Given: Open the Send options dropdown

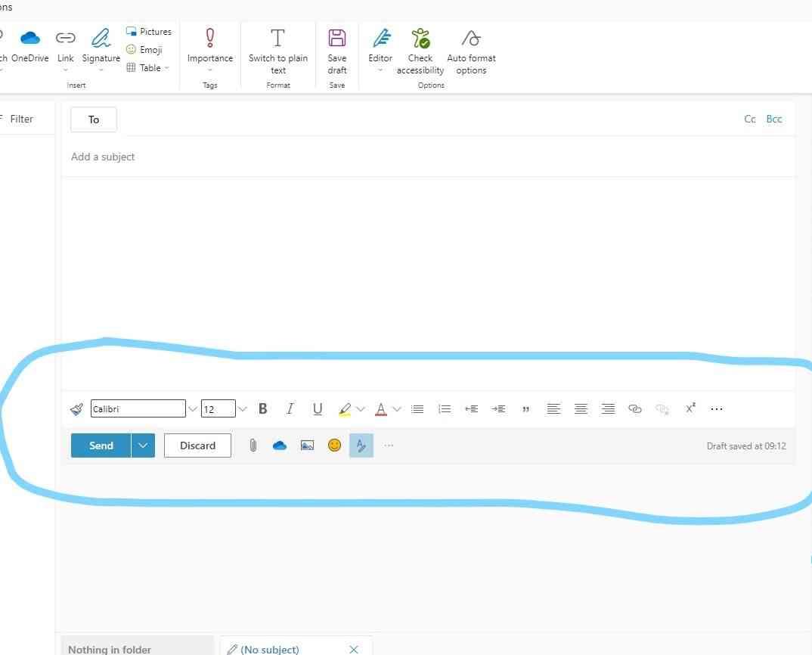Looking at the screenshot, I should [143, 445].
